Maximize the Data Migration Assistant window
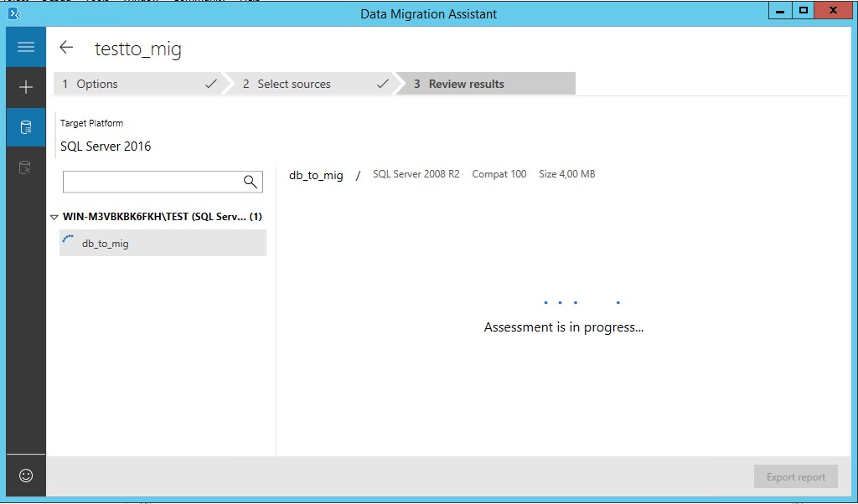This screenshot has height=504, width=858. [803, 11]
